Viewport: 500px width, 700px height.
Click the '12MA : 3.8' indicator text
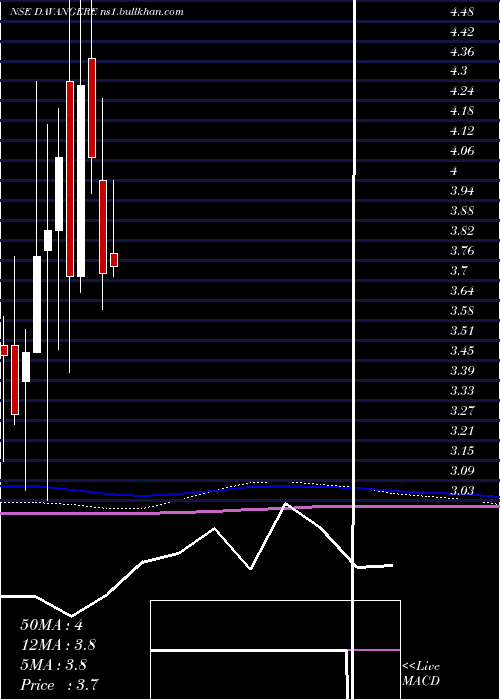click(x=58, y=645)
